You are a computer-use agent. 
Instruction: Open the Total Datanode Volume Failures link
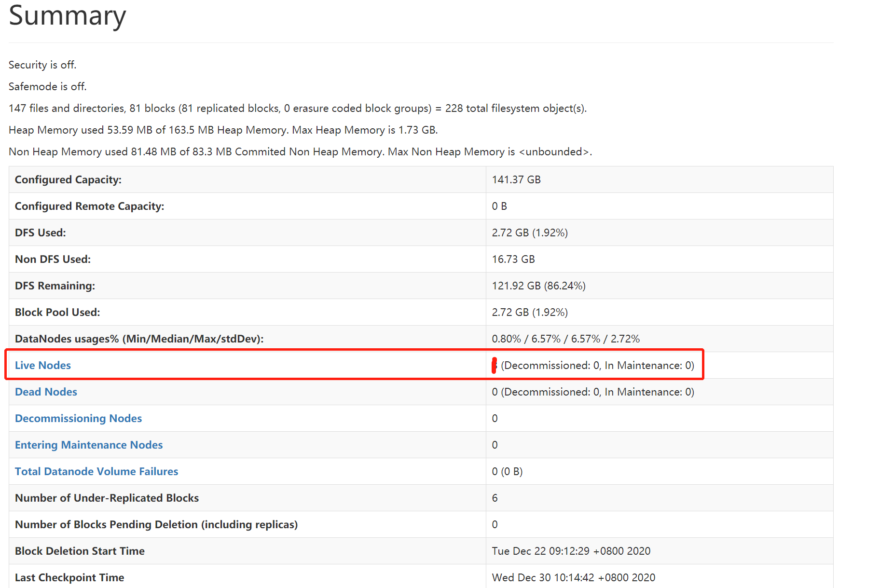96,471
